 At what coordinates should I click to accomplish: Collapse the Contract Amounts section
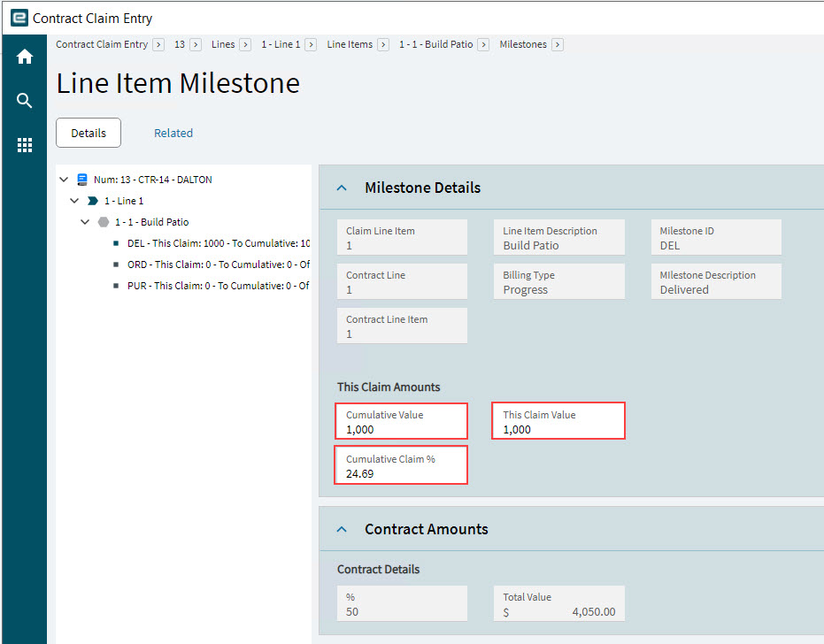pyautogui.click(x=342, y=529)
